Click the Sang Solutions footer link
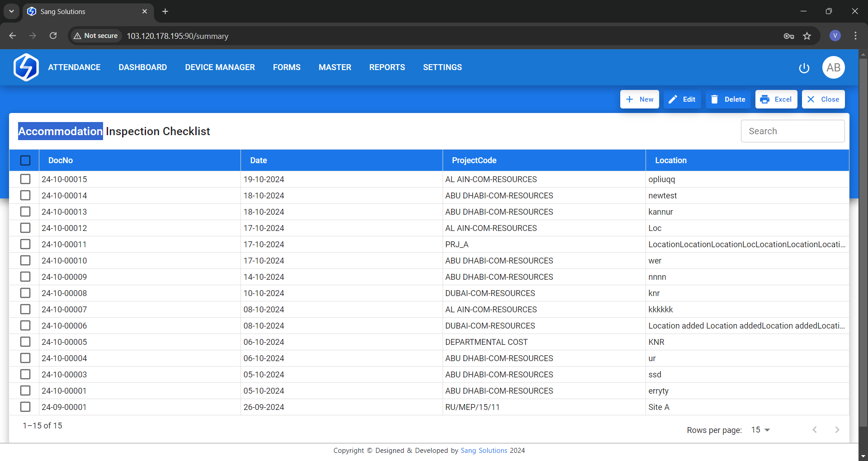Image resolution: width=868 pixels, height=461 pixels. (x=484, y=451)
